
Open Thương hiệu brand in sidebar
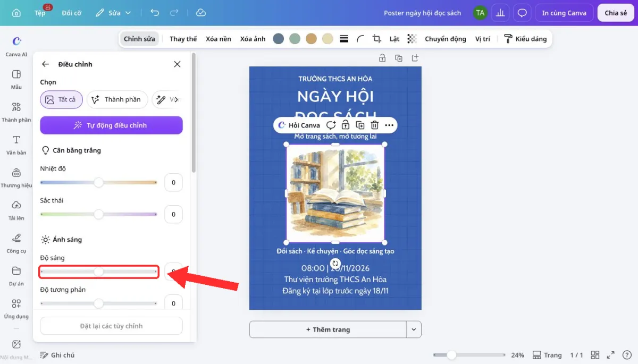[16, 177]
